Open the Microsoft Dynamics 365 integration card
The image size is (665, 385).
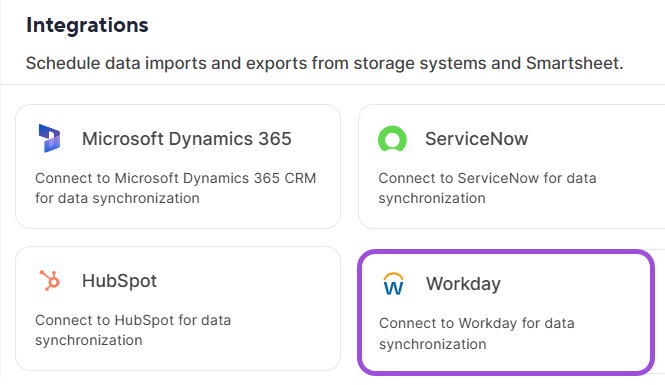point(178,167)
